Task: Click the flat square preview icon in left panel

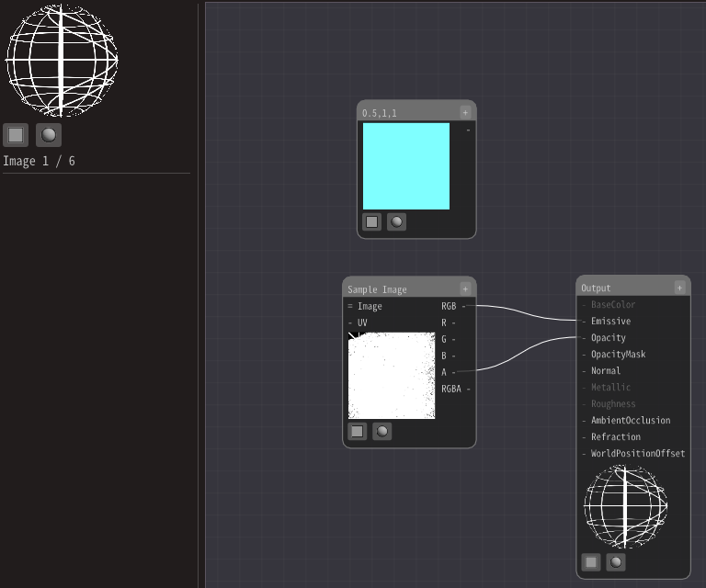Action: point(16,135)
